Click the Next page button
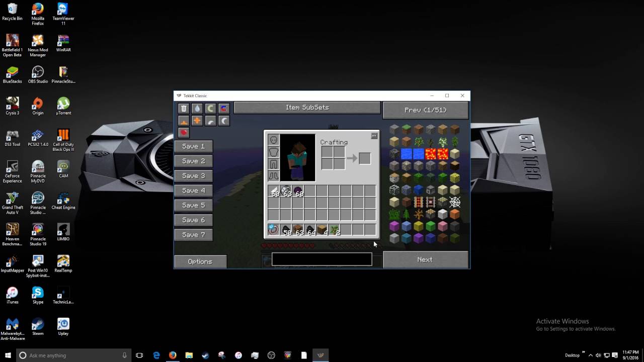 [x=426, y=260]
